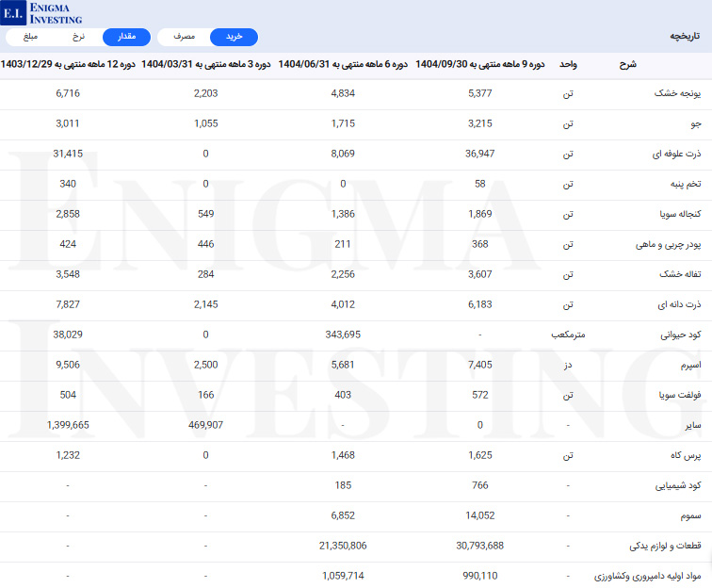The height and width of the screenshot is (588, 712).
Task: Click the 6-month period 1404/06/31 column header
Action: pyautogui.click(x=343, y=64)
